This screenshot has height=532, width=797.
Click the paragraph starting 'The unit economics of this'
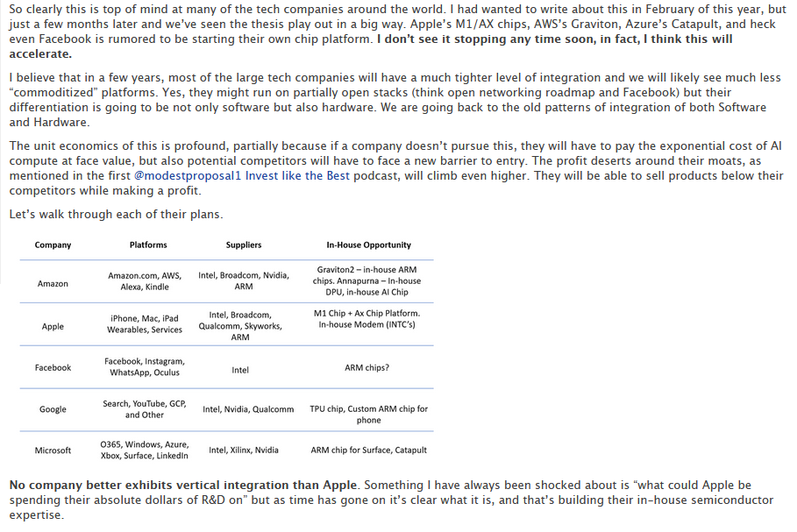coord(396,168)
